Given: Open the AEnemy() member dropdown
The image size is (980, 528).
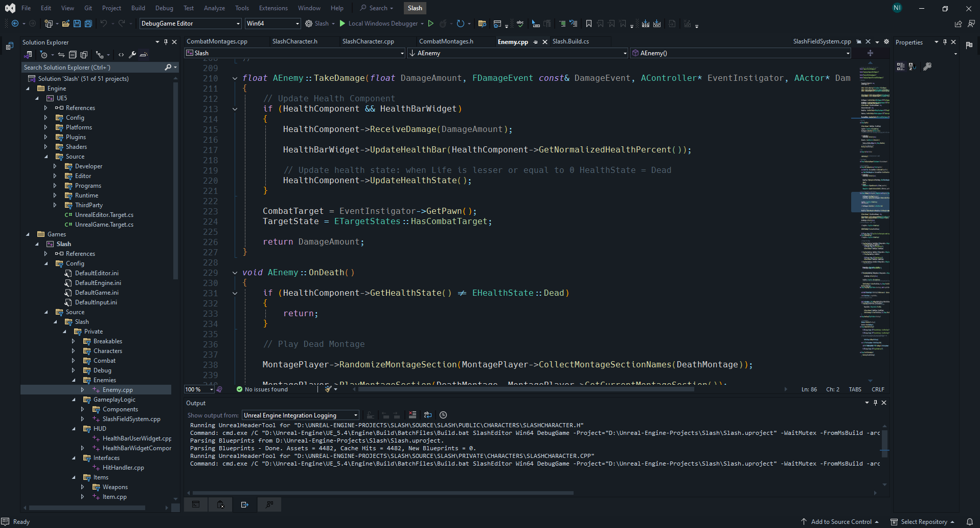Looking at the screenshot, I should (x=741, y=53).
